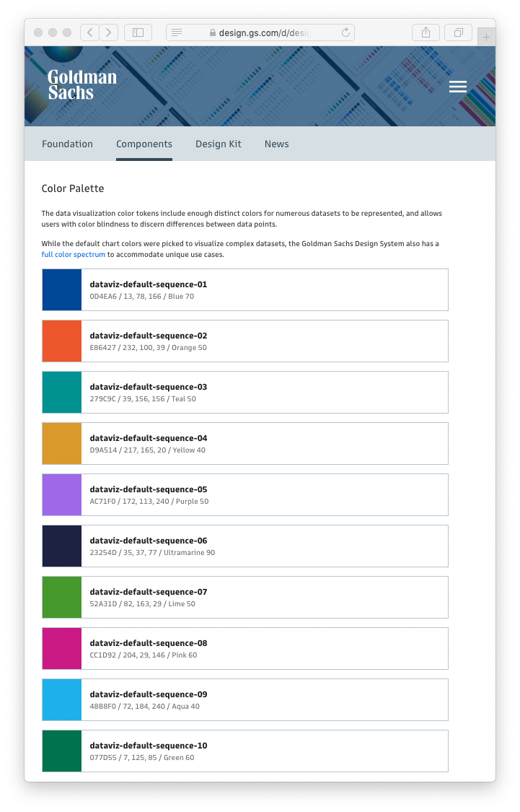This screenshot has height=812, width=520.
Task: Open the Reader view icon in address bar
Action: [x=177, y=32]
